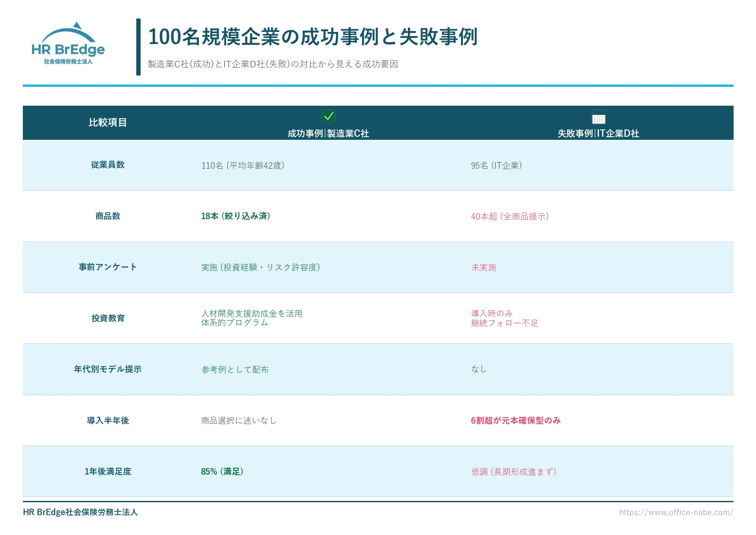Image resolution: width=756 pixels, height=535 pixels.
Task: Click text 体系的プログラム
Action: 235,323
